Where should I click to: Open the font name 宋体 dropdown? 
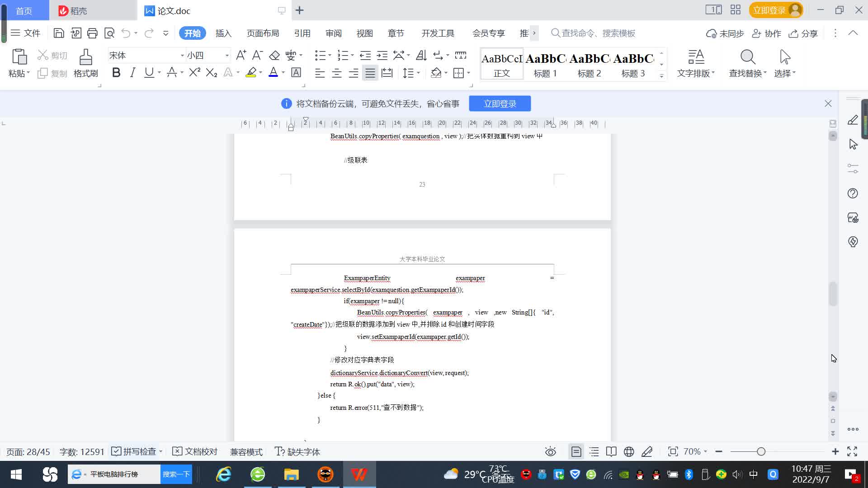[x=182, y=56]
